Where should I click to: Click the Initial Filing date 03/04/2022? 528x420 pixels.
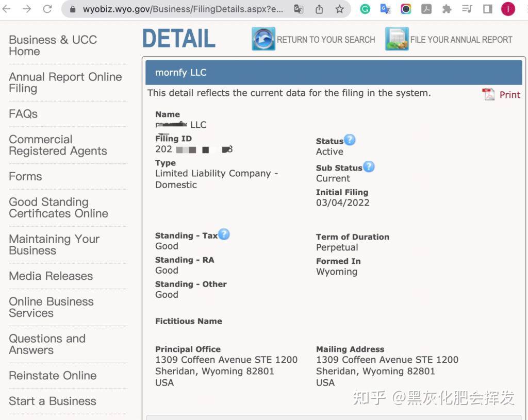pyautogui.click(x=342, y=203)
